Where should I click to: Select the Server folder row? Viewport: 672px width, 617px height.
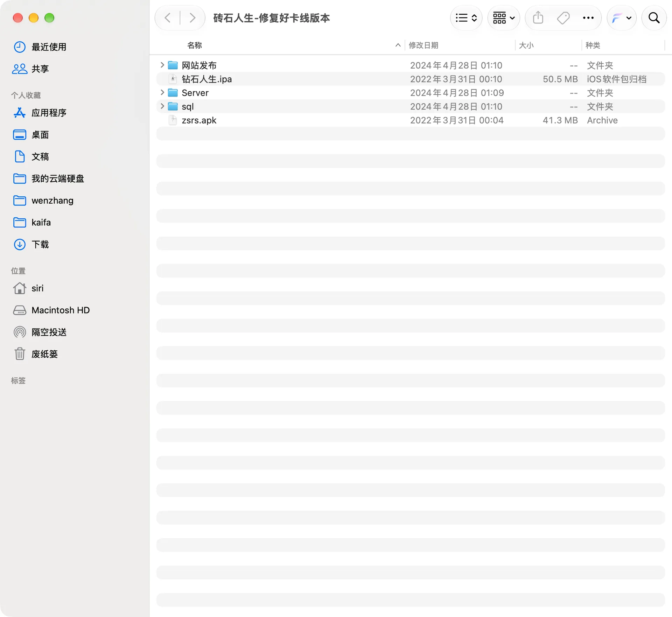[x=411, y=93]
